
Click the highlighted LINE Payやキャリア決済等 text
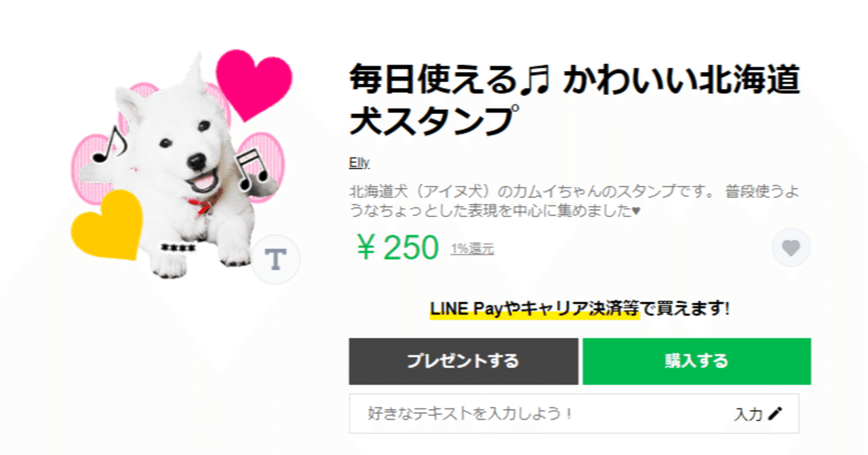pos(534,309)
